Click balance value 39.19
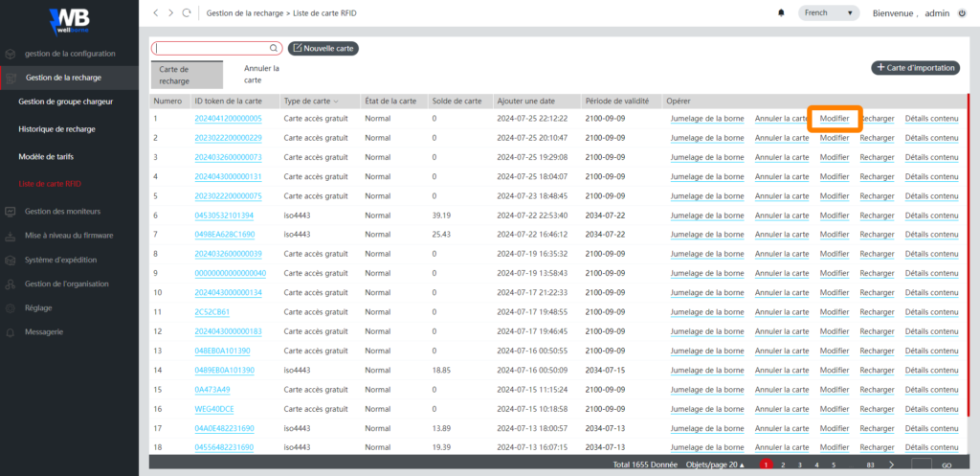 click(x=441, y=215)
